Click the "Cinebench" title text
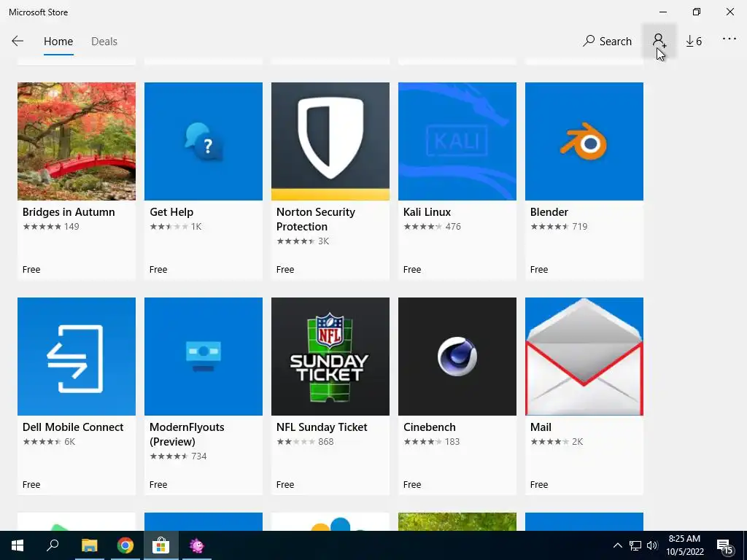The width and height of the screenshot is (747, 560). (x=429, y=427)
